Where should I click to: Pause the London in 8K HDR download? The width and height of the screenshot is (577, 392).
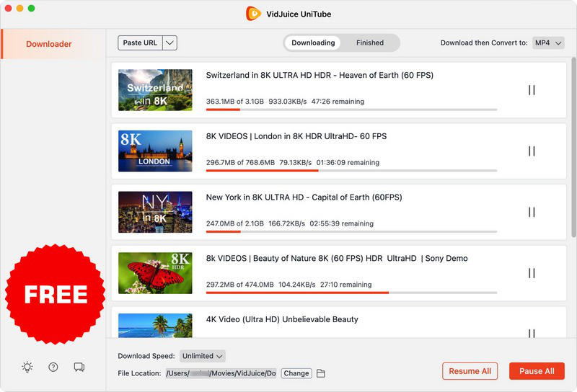(x=532, y=151)
